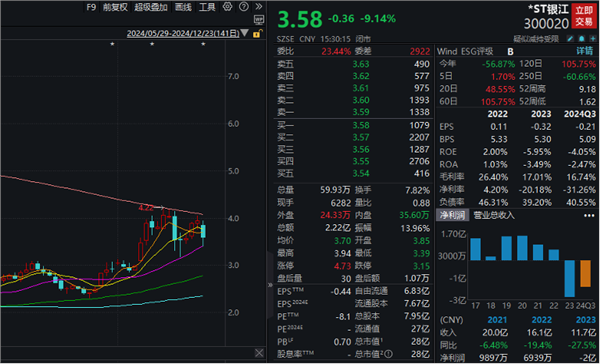
Task: Switch to the 营业总收入 tab
Action: [494, 215]
